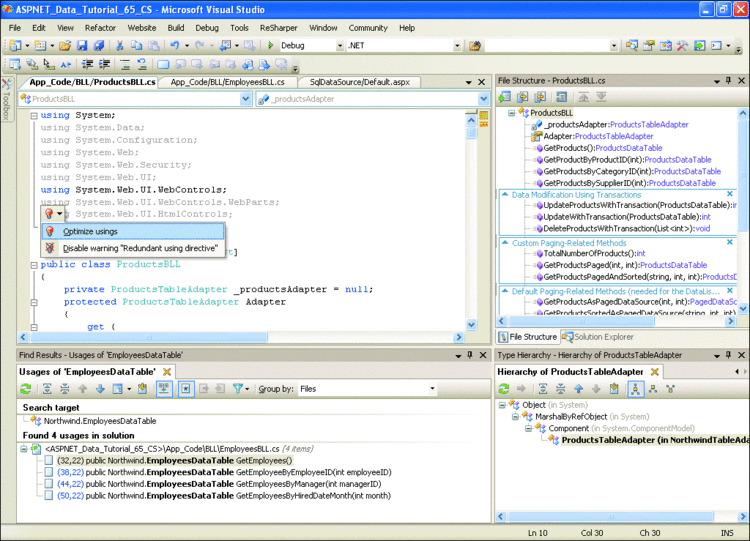
Task: Open the ReSharper menu
Action: click(278, 28)
